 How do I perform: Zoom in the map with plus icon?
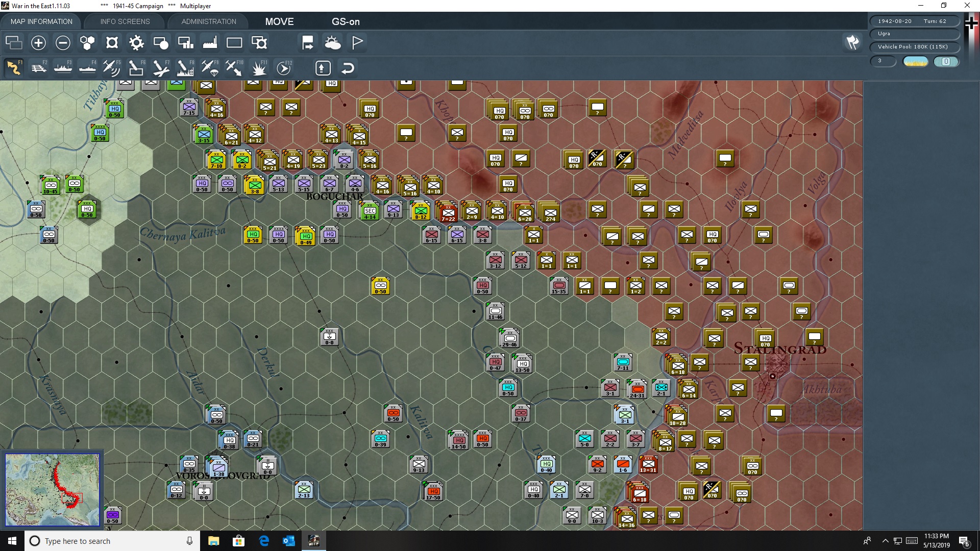38,42
